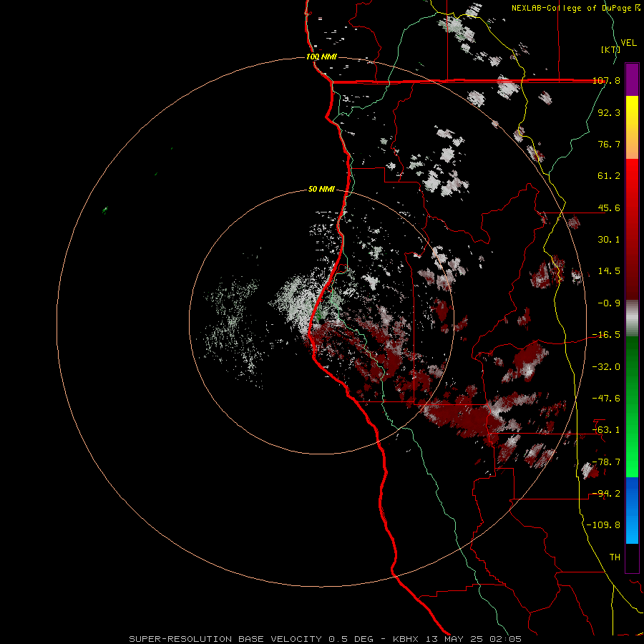The height and width of the screenshot is (644, 644).
Task: Click the -63.1 scale value
Action: (606, 430)
